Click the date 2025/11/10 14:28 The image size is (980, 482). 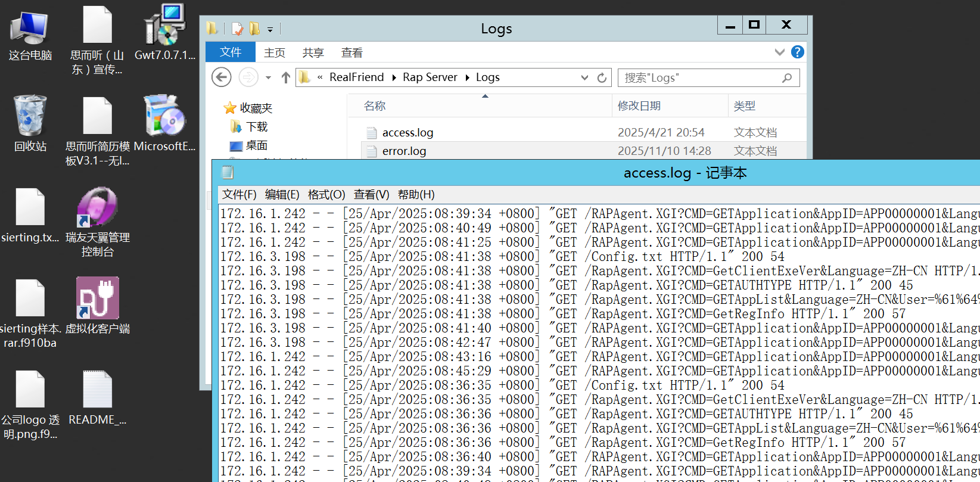[x=664, y=151]
